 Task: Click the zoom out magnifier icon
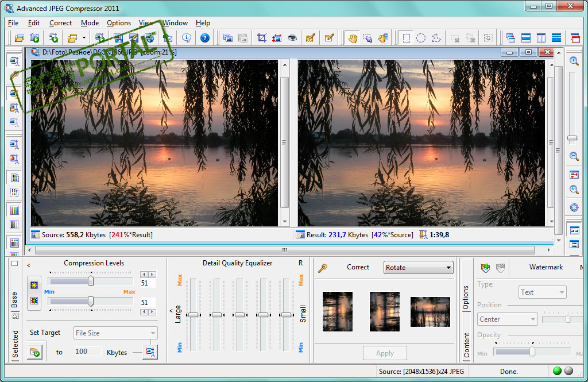(574, 156)
